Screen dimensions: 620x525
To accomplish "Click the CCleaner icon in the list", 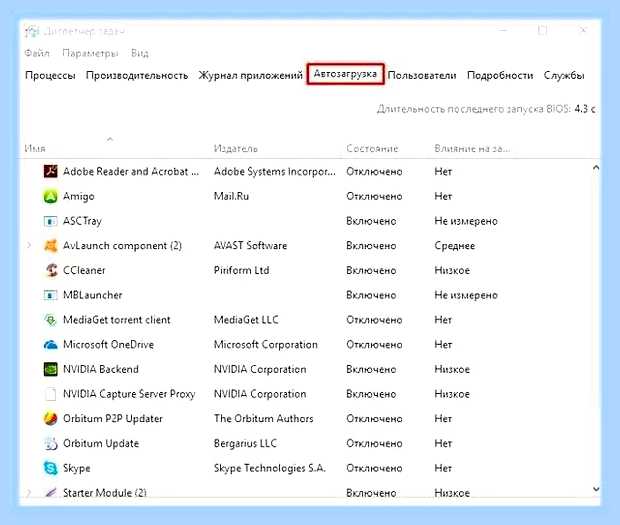I will point(50,270).
